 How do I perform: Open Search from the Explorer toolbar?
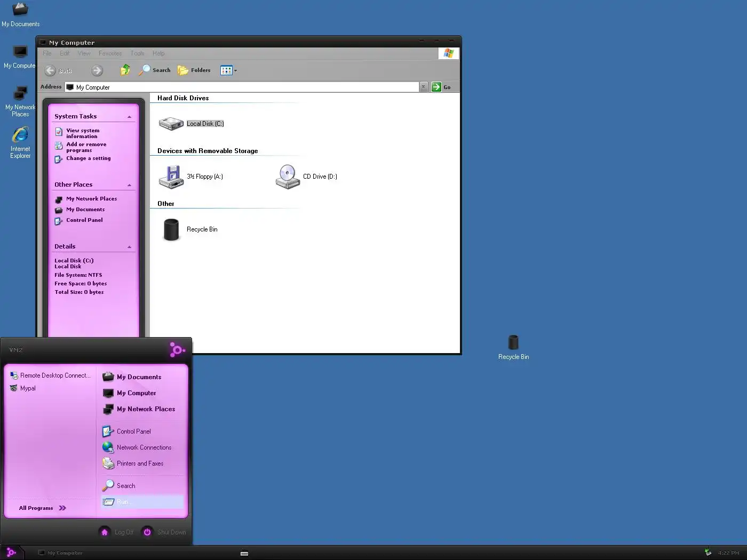tap(155, 70)
